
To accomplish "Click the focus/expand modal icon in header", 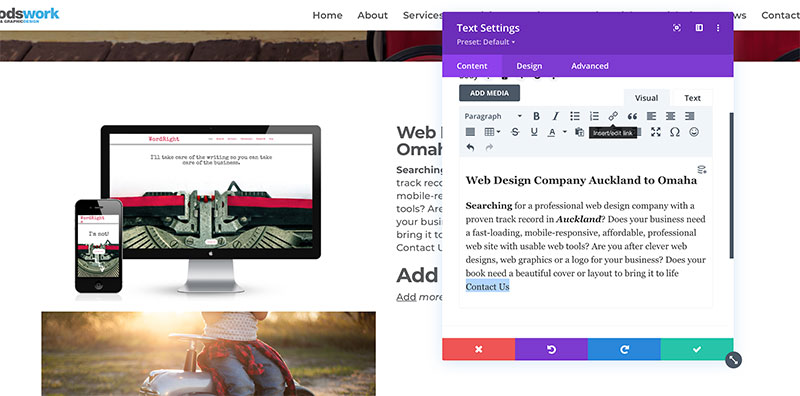I will tap(677, 28).
